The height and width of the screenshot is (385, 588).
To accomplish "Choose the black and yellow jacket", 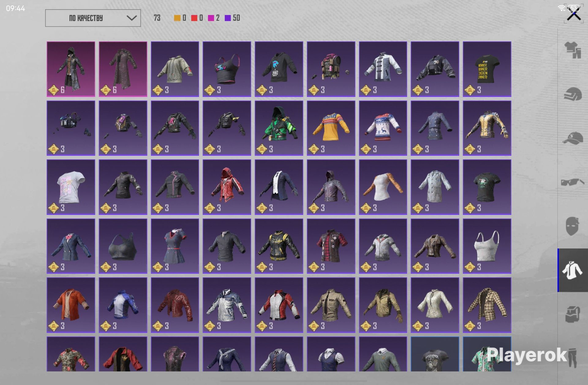I will 279,246.
